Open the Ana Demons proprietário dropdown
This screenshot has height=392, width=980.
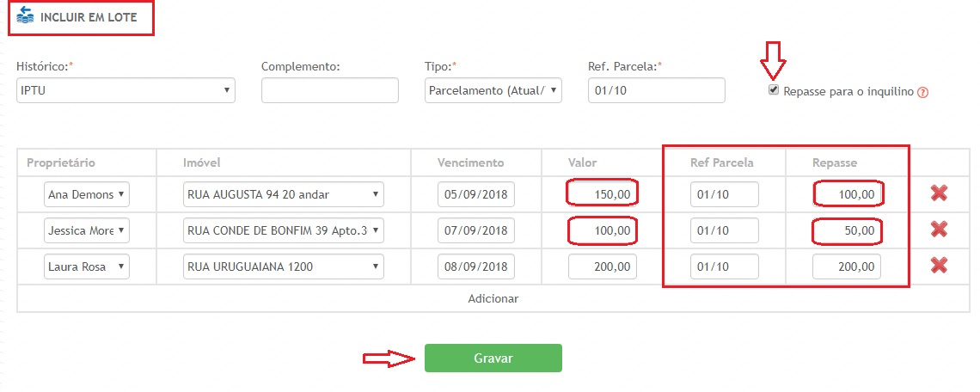(86, 194)
